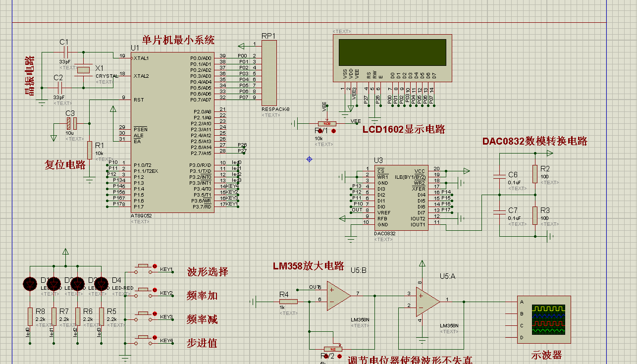
Task: Click the '示波器' label
Action: point(546,355)
